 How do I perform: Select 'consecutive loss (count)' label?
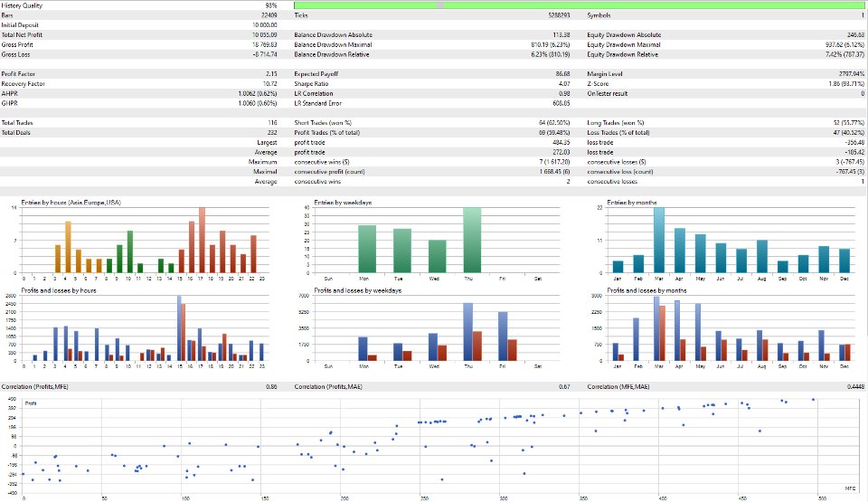click(x=620, y=172)
